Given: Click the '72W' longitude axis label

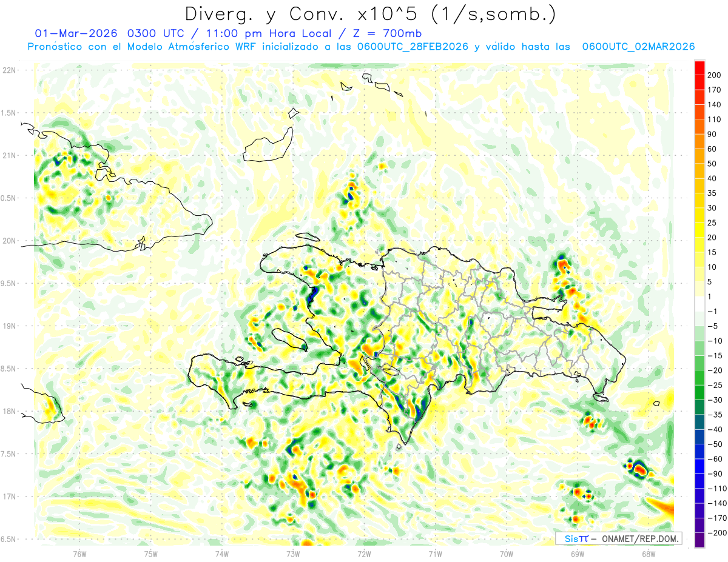Looking at the screenshot, I should tap(364, 554).
